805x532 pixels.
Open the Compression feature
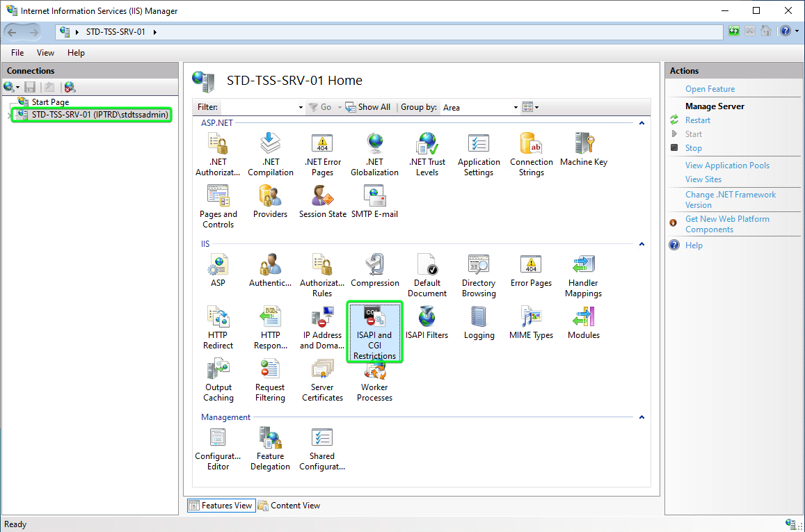pos(375,271)
